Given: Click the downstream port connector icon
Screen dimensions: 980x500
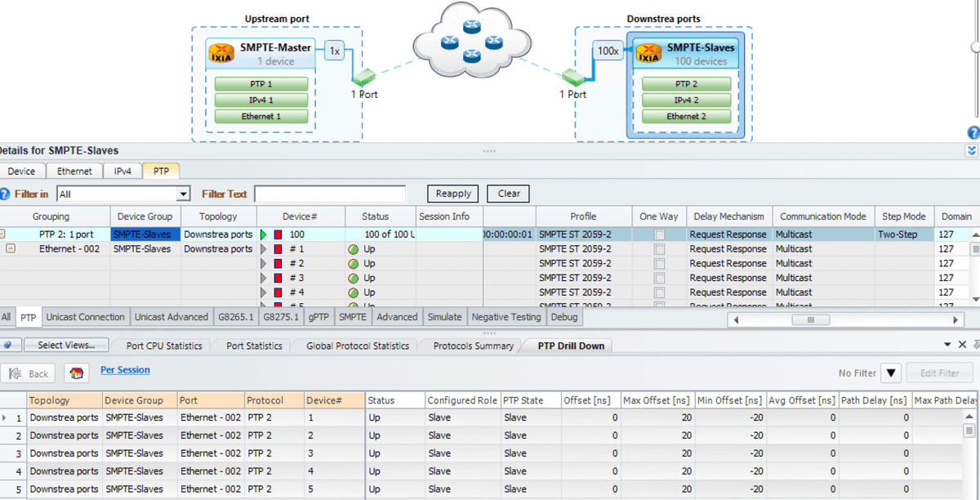Looking at the screenshot, I should pyautogui.click(x=572, y=78).
